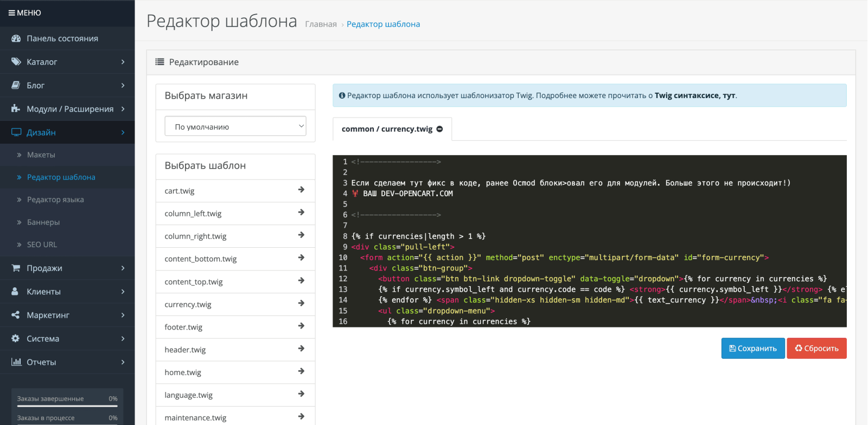Viewport: 868px width, 425px height.
Task: Open Редактор языка submenu item
Action: [x=55, y=199]
